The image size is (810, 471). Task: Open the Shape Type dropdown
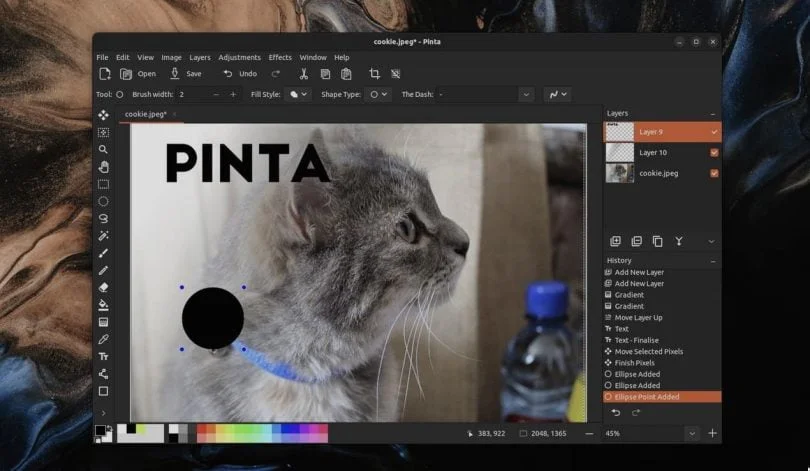point(378,95)
